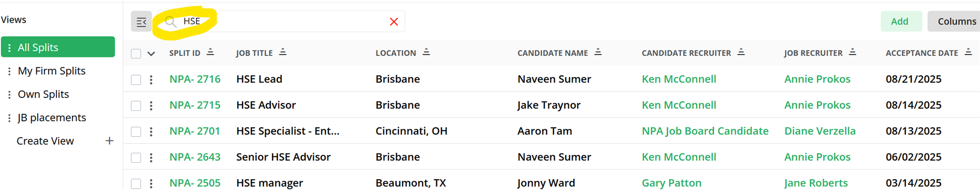Open the row menu for NPA-2716

coord(151,79)
